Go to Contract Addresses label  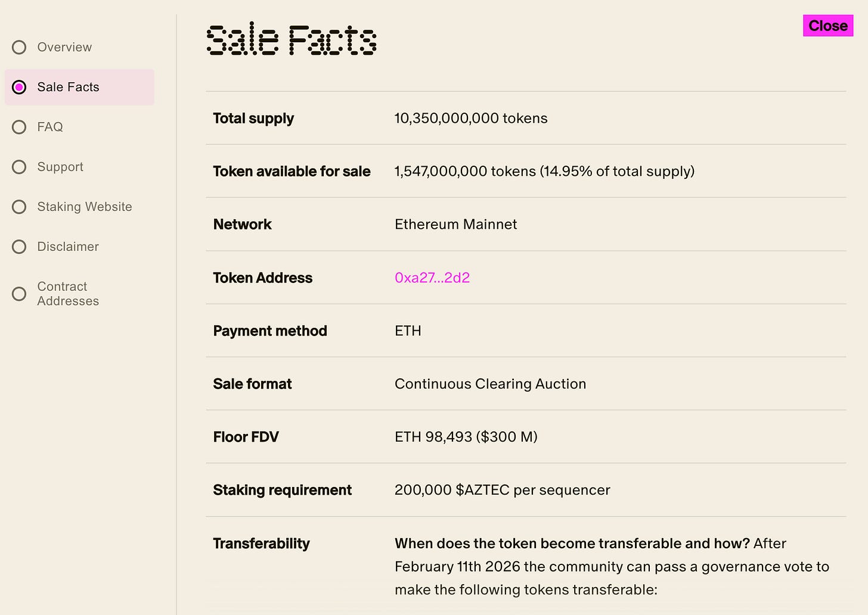pyautogui.click(x=68, y=294)
